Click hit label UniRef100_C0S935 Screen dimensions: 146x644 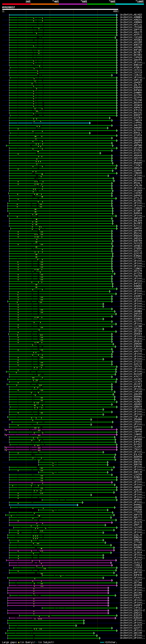(131, 568)
